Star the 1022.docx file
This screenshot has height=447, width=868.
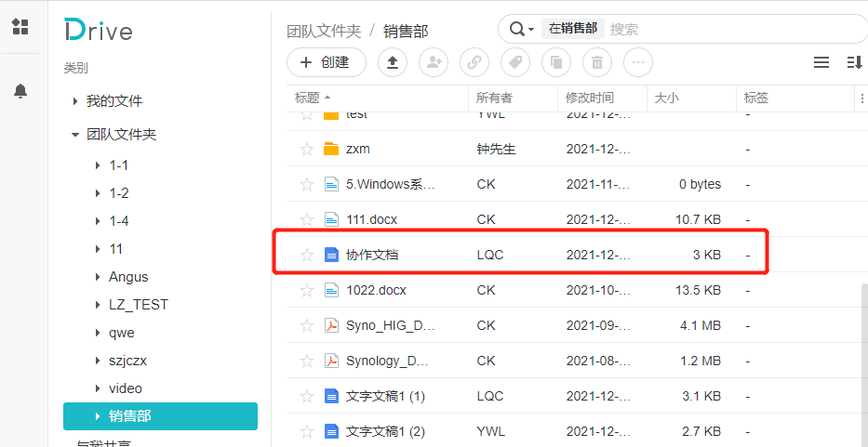(307, 290)
